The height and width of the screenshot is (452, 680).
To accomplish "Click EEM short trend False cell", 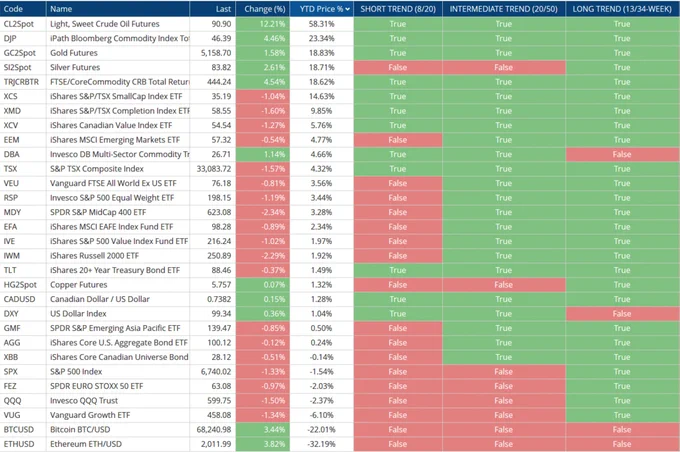I will [x=398, y=140].
